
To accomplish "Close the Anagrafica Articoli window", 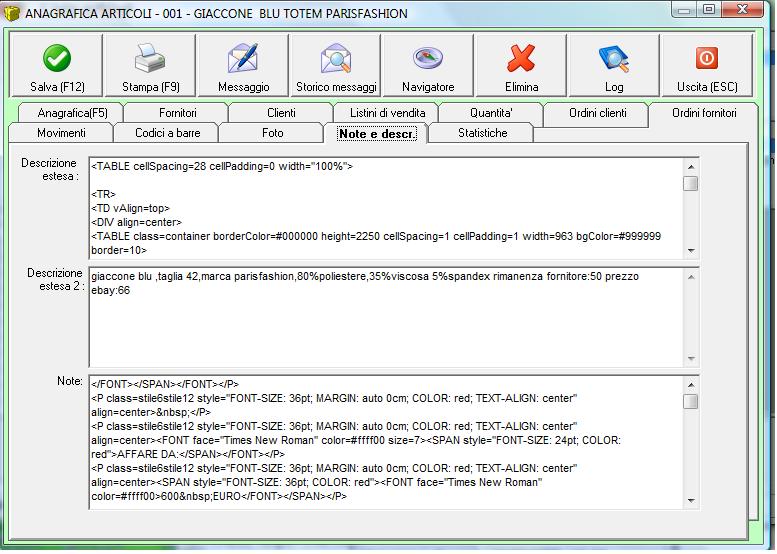I will (x=742, y=10).
